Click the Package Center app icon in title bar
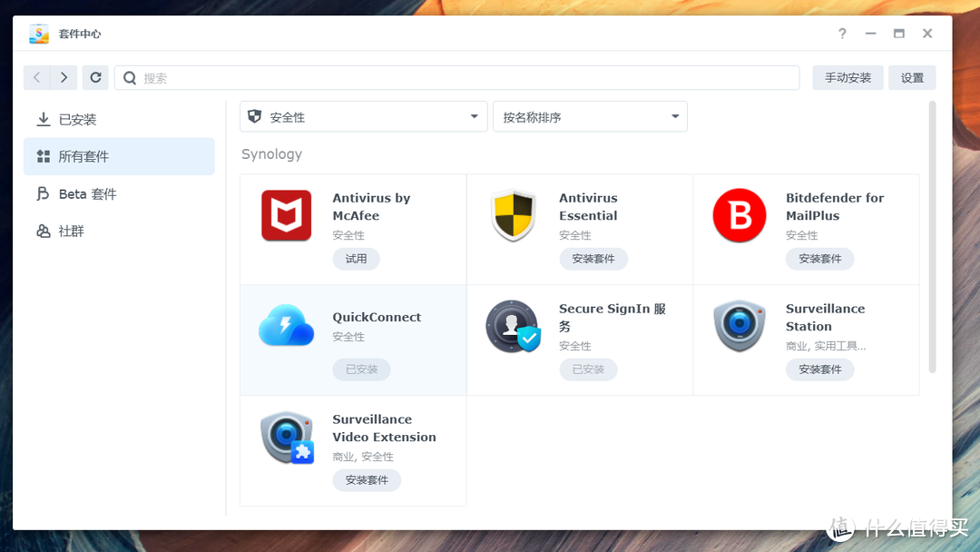Viewport: 980px width, 552px height. pyautogui.click(x=39, y=34)
